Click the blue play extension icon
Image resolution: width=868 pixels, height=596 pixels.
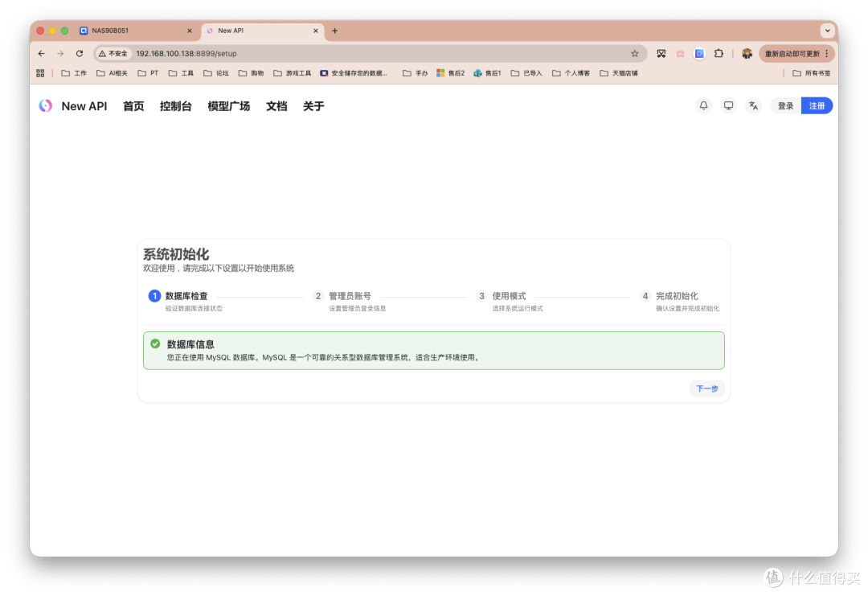click(700, 54)
